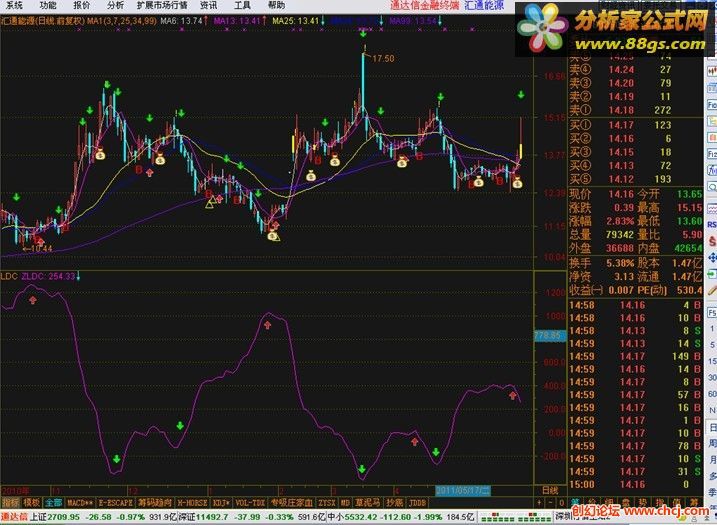Click the RS sidebar icon
717x525 pixels.
coord(712,225)
